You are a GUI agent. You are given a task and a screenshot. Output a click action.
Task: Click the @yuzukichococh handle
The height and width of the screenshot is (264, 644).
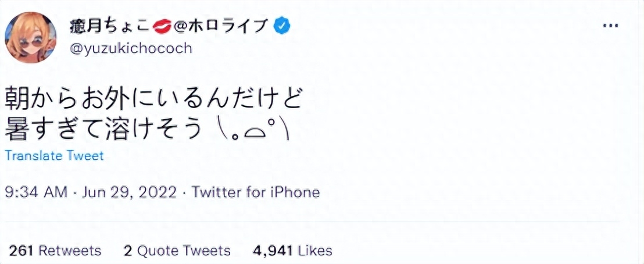pos(130,48)
